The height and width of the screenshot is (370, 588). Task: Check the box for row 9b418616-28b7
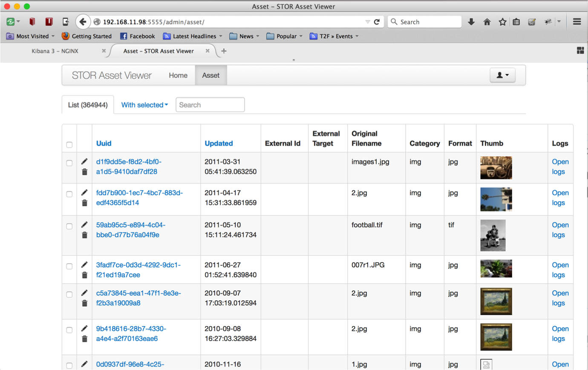[x=69, y=330]
